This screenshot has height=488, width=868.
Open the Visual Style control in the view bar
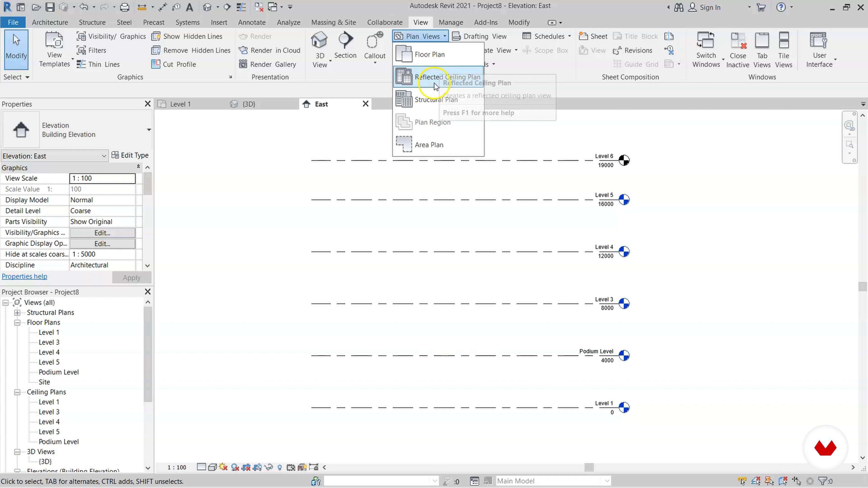point(212,467)
